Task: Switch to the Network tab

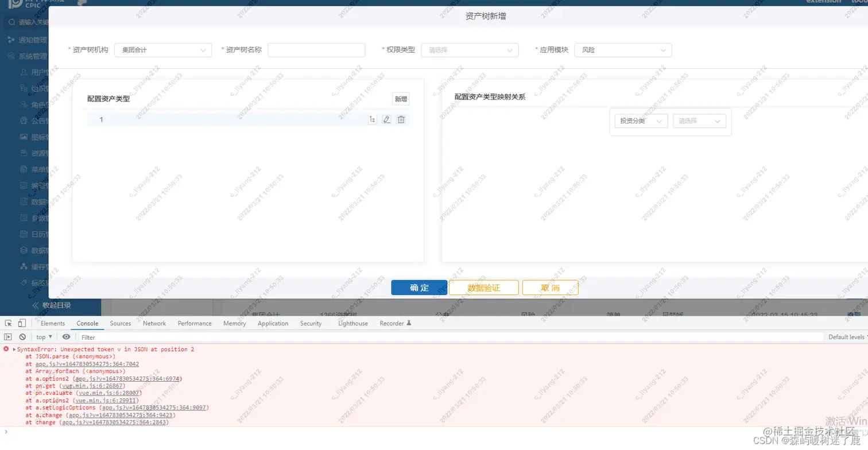Action: pyautogui.click(x=154, y=323)
